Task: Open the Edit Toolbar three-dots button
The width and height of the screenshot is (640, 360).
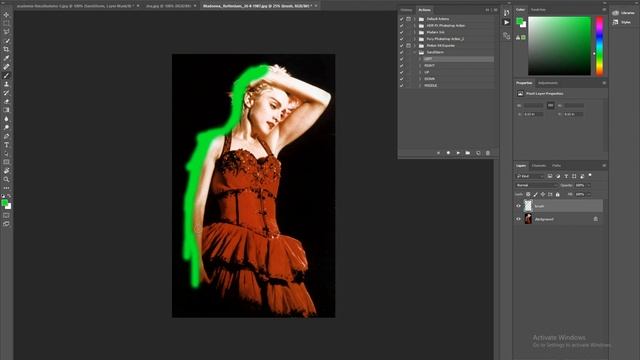Action: (6, 188)
